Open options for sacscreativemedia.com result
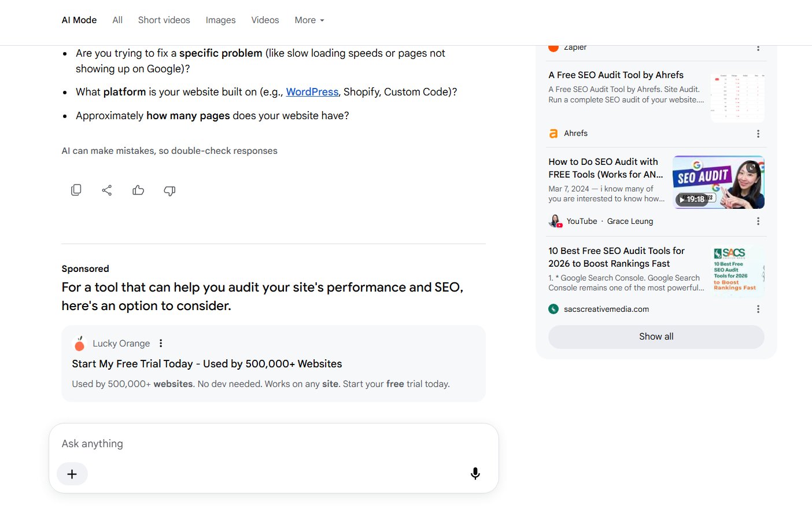The width and height of the screenshot is (812, 512). (758, 310)
